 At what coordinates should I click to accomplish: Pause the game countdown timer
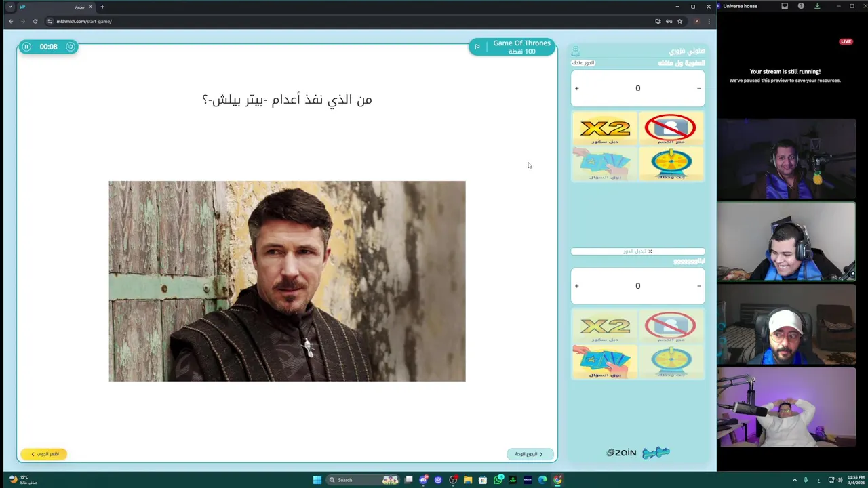click(26, 47)
